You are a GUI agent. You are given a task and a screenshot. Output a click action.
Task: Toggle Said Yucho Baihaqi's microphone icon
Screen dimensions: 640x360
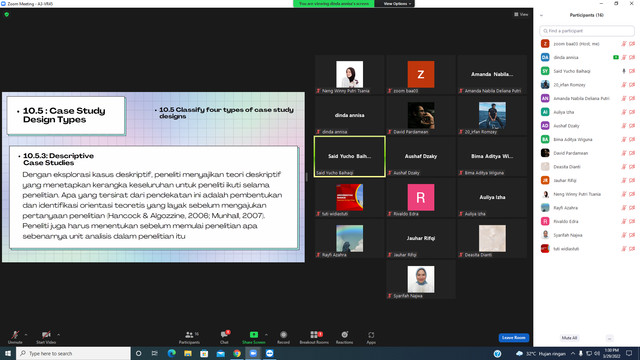pyautogui.click(x=624, y=71)
